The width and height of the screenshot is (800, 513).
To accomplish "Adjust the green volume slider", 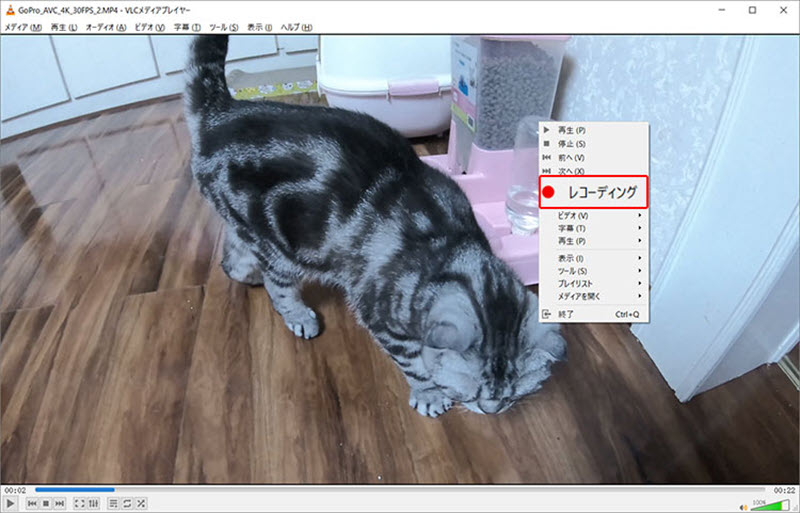I will [769, 506].
